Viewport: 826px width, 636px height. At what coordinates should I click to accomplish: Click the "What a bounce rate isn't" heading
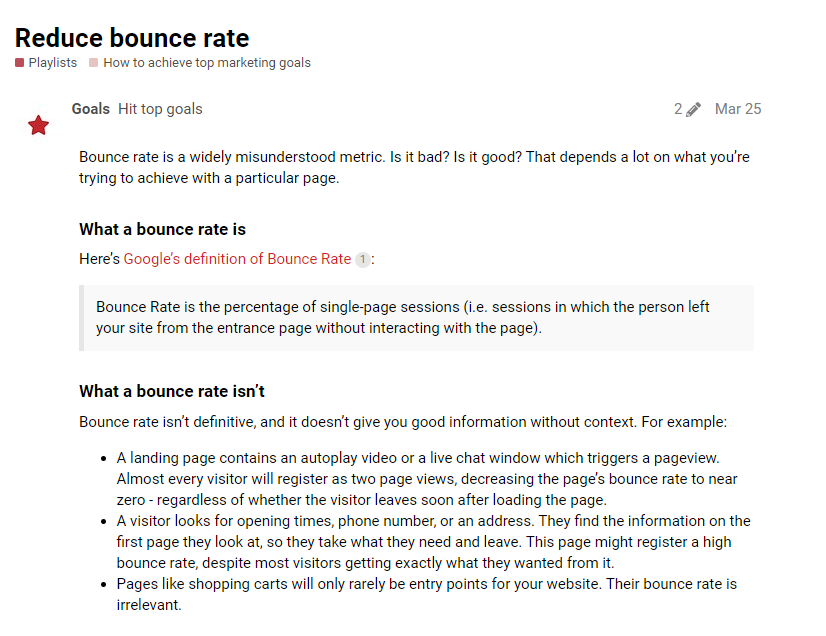point(172,391)
